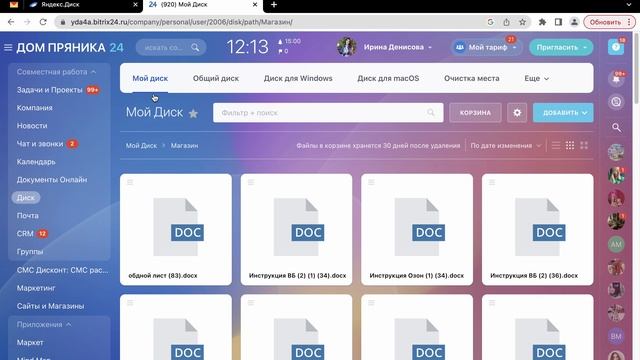The width and height of the screenshot is (640, 360).
Task: Click the Фильтр + поиск field
Action: (x=328, y=113)
